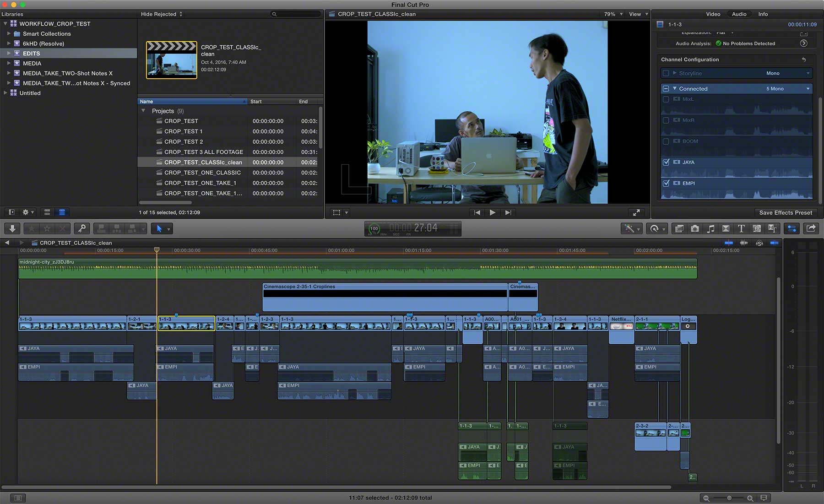Expand the MEDIA event
Screen dimensions: 824x504
9,63
